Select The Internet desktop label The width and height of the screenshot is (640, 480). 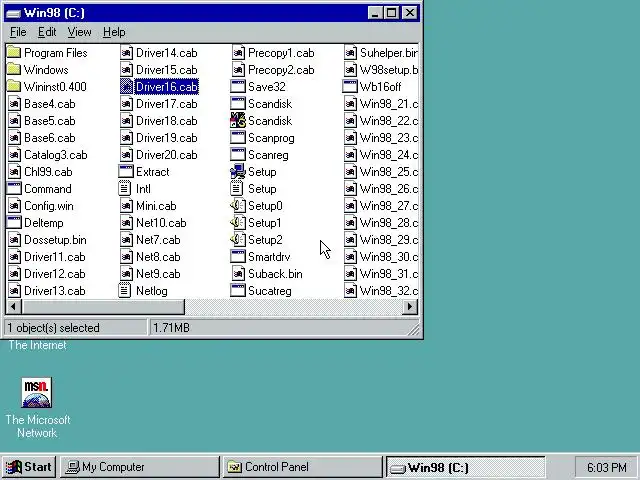click(37, 345)
